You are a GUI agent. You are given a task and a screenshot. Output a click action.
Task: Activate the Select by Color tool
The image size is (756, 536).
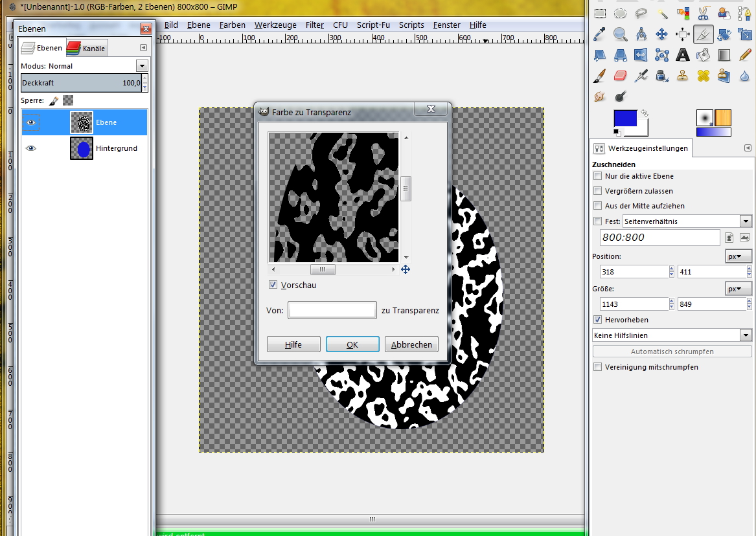click(x=683, y=14)
